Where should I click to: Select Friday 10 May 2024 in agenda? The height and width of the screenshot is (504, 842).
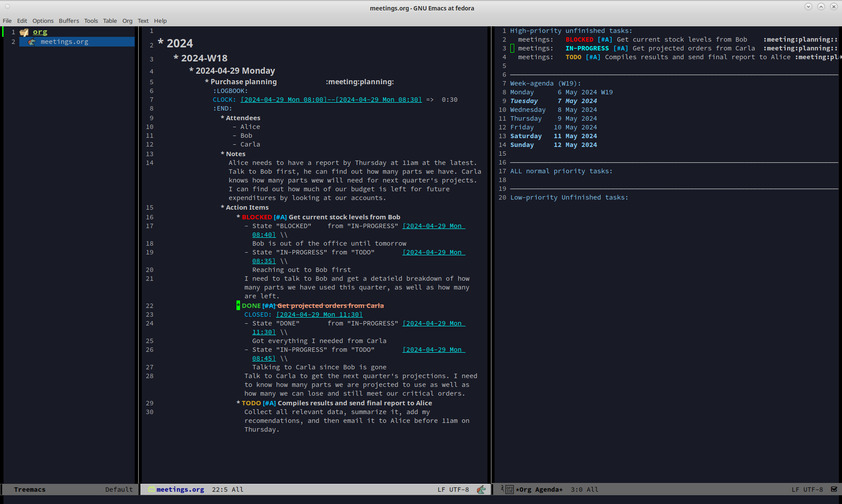tap(553, 127)
